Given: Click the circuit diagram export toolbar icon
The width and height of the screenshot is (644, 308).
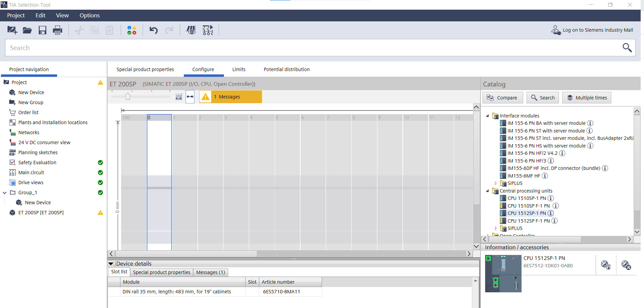Looking at the screenshot, I should pyautogui.click(x=208, y=30).
